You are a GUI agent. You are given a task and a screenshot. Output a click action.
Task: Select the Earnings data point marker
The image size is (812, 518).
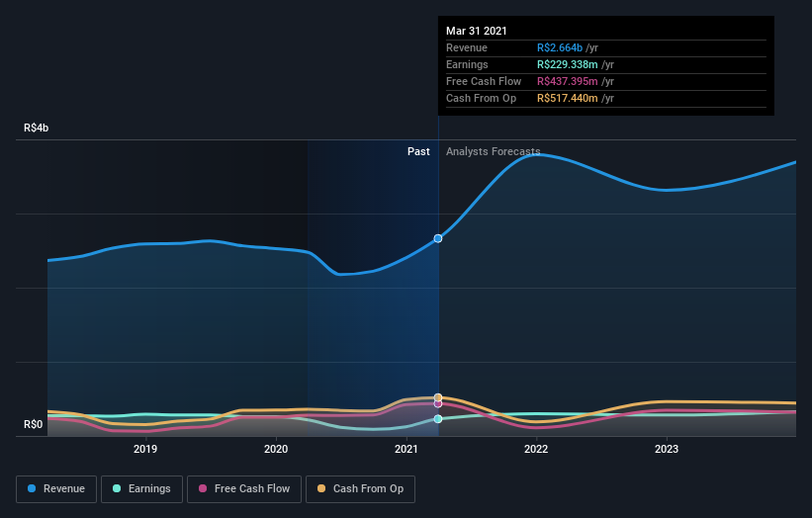438,419
